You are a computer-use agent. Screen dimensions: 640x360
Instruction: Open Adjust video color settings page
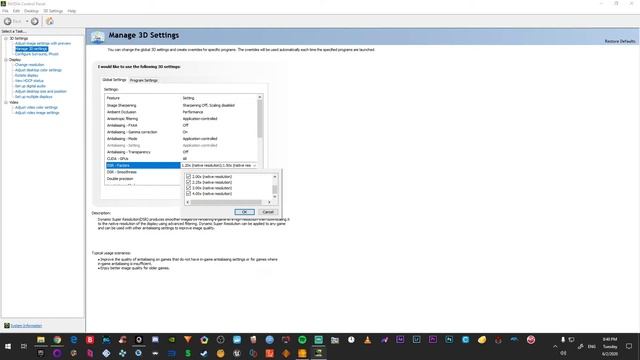(36, 107)
